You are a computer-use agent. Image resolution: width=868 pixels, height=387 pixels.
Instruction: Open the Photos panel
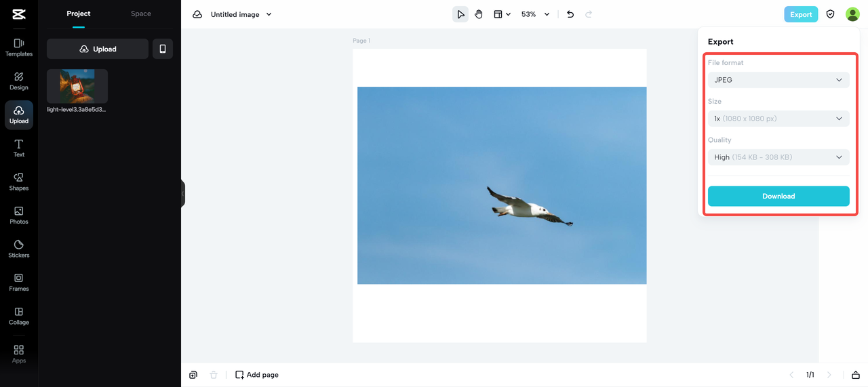tap(19, 216)
